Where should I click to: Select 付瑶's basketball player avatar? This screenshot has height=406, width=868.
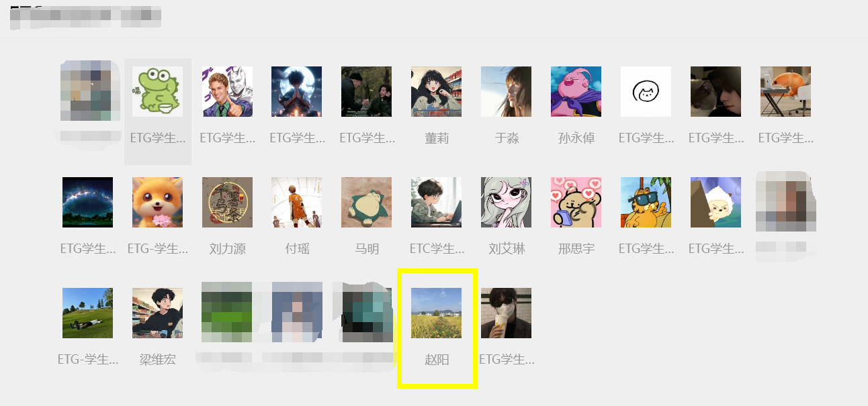pos(297,202)
